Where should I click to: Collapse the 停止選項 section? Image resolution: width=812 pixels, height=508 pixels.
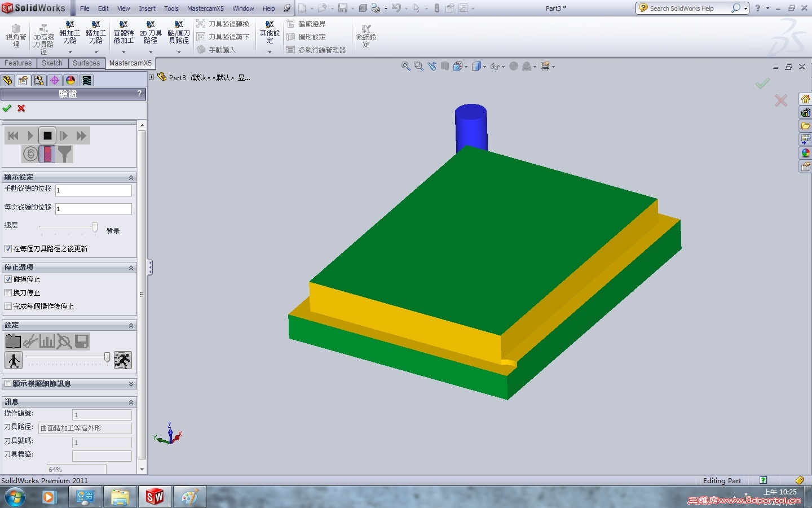[131, 268]
